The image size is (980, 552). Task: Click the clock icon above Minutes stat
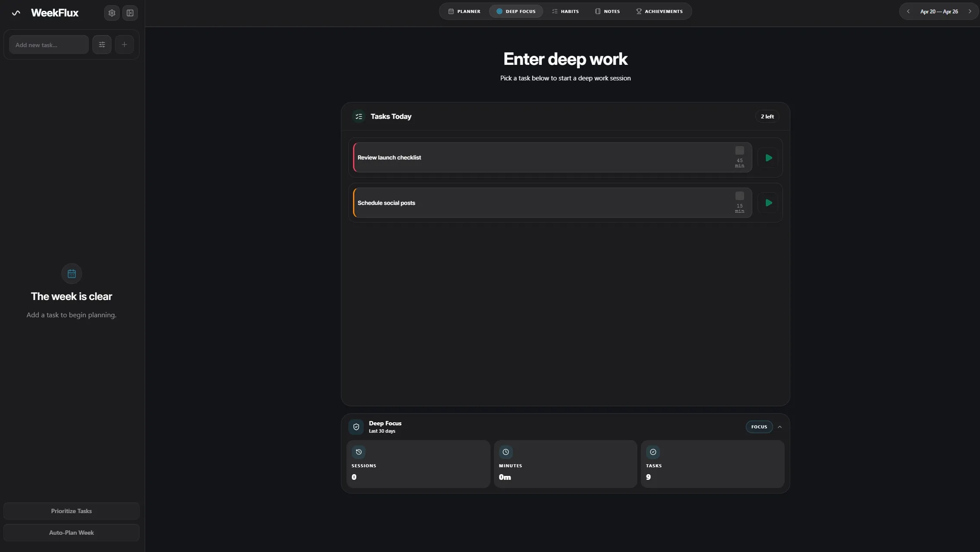coord(506,452)
